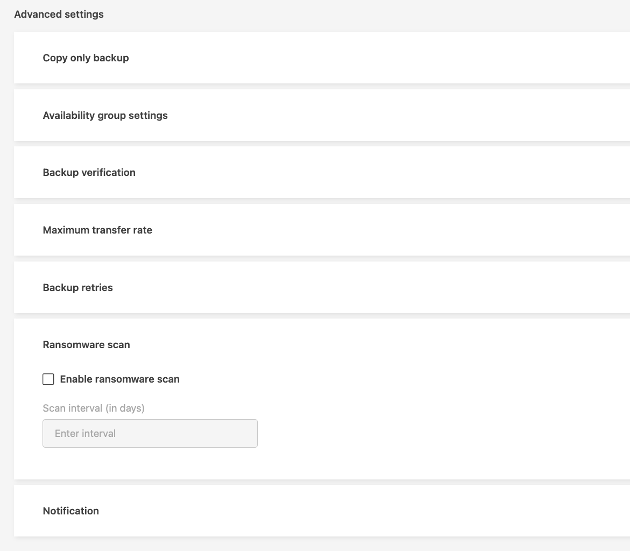Image resolution: width=630 pixels, height=552 pixels.
Task: Enable the ransomware scan checkbox
Action: click(x=48, y=379)
